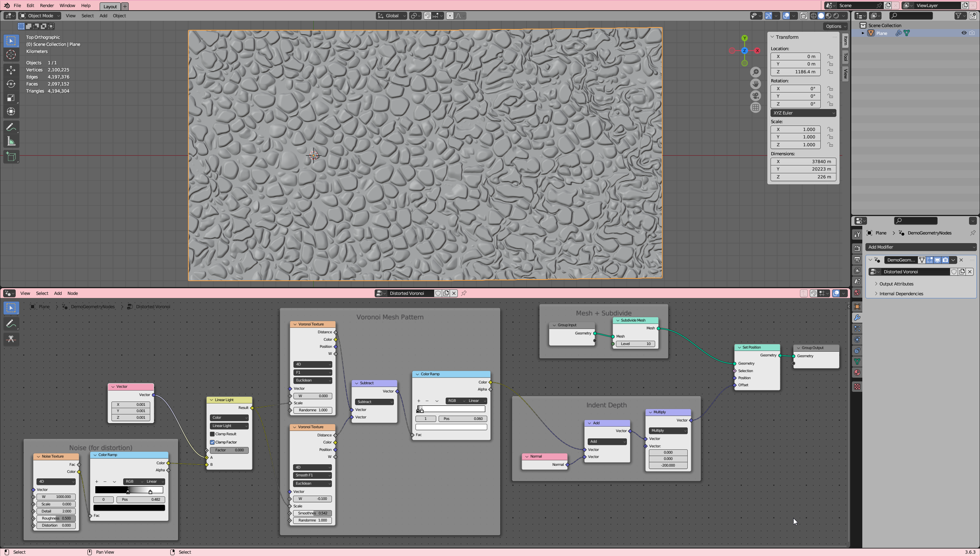Open the World properties tab
Viewport: 980px width, 556px height.
[x=857, y=293]
